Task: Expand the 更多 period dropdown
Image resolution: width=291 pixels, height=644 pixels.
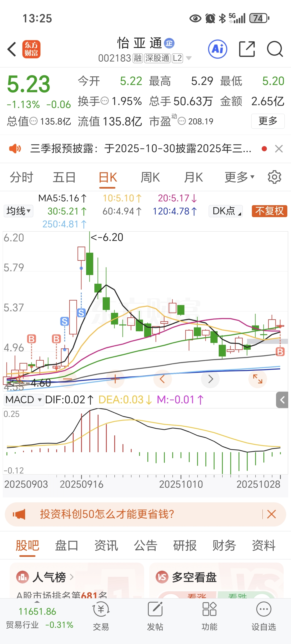Action: click(x=239, y=178)
